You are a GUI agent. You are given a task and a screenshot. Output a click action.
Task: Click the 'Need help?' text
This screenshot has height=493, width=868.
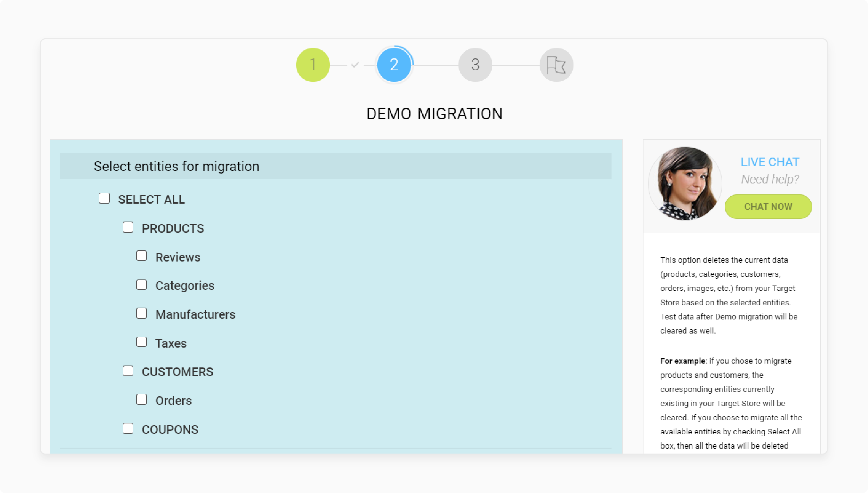pos(770,179)
